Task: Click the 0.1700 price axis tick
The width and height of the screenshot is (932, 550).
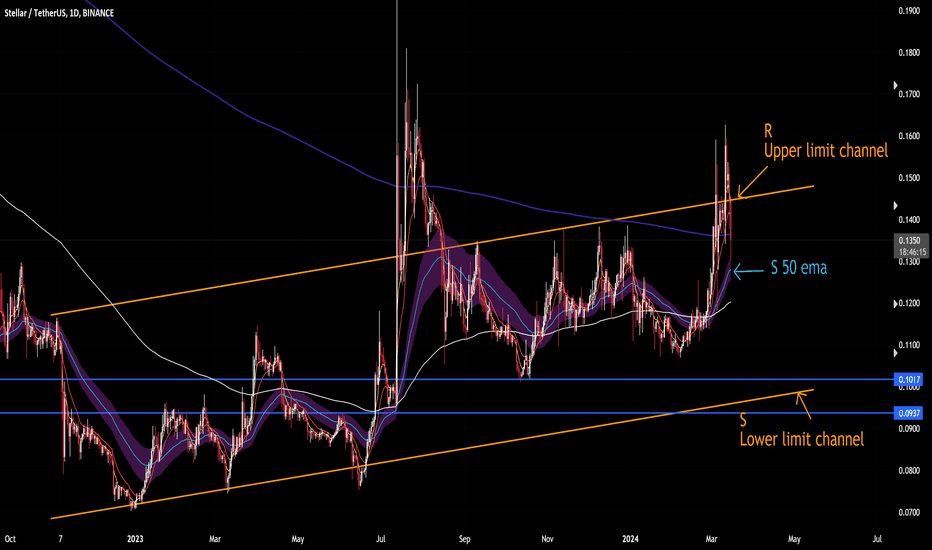Action: (x=909, y=95)
